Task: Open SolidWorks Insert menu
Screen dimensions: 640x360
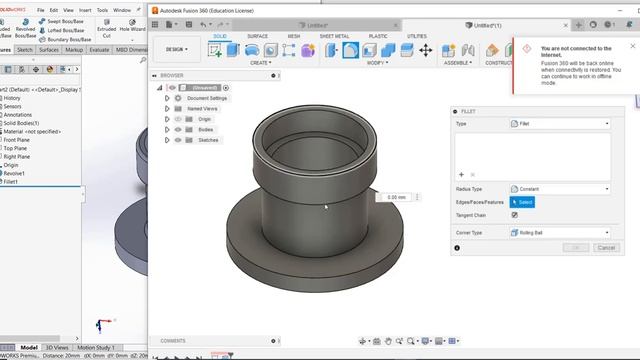Action: click(85, 10)
